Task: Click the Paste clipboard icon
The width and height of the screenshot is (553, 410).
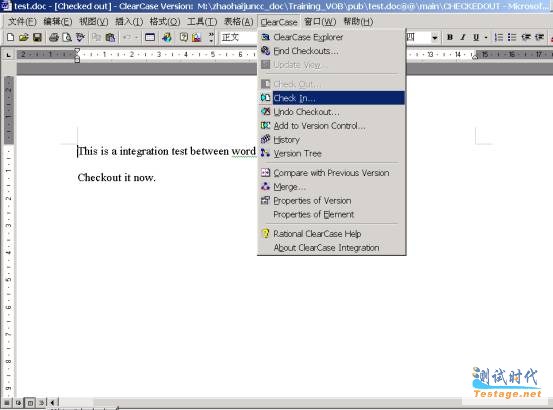Action: coord(111,37)
